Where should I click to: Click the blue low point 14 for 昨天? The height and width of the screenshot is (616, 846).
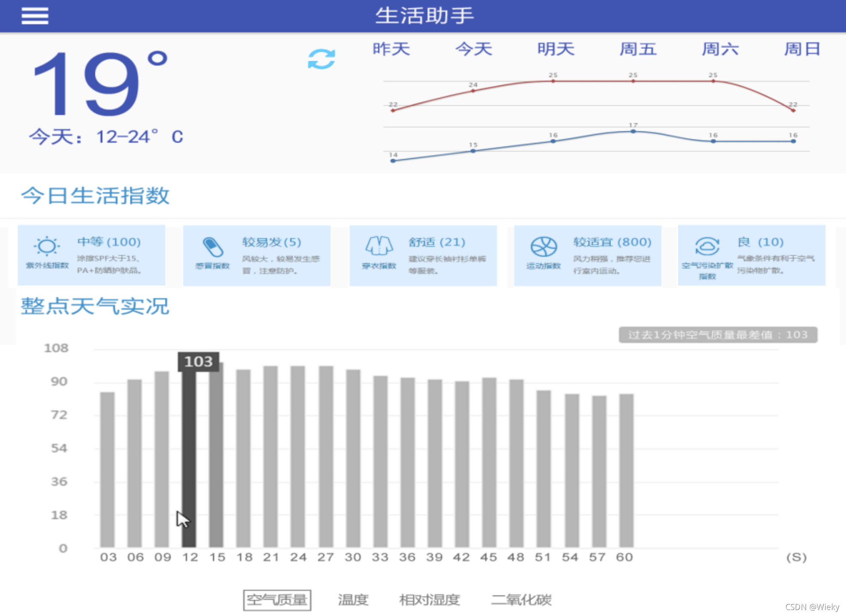click(393, 161)
